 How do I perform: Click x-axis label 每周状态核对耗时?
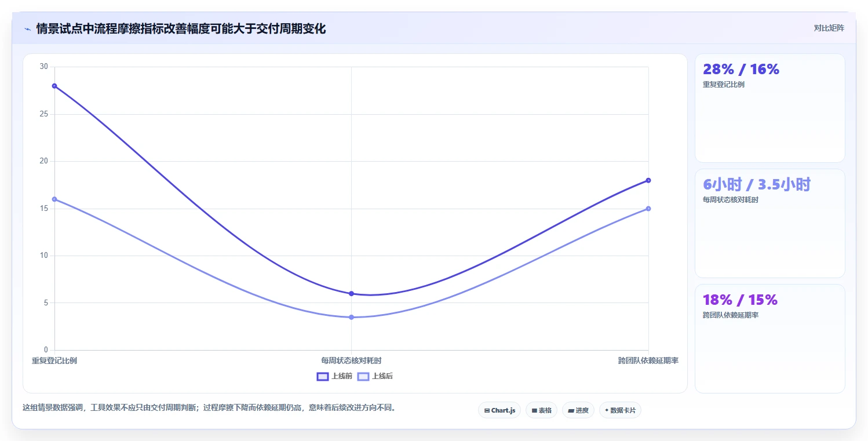[x=351, y=360]
